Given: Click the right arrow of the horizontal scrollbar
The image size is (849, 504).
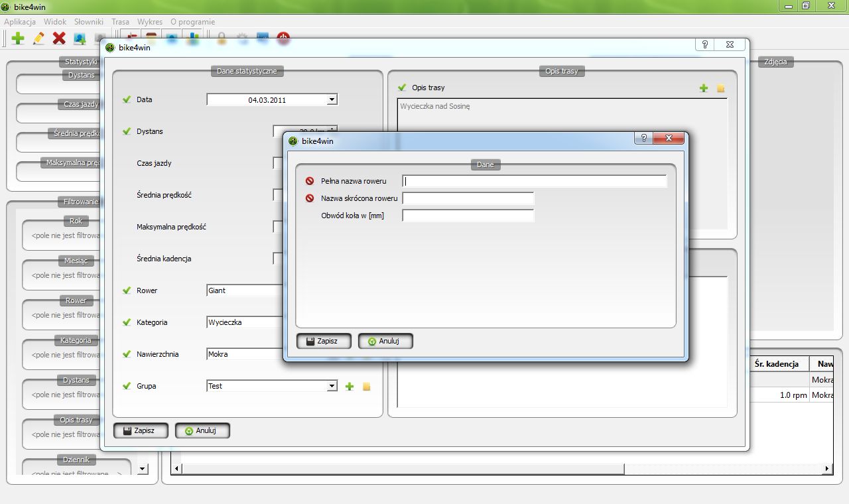Looking at the screenshot, I should click(x=827, y=469).
